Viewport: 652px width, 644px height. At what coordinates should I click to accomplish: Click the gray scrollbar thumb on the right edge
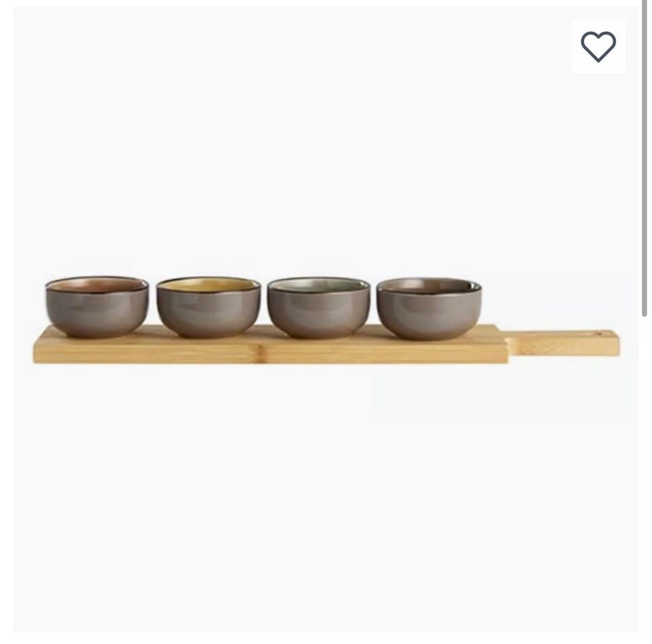point(645,158)
